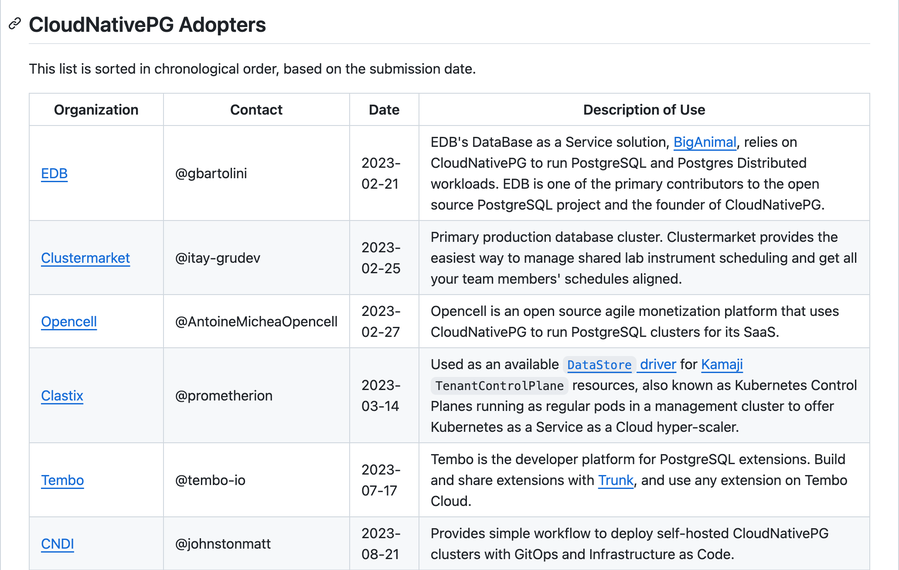Image resolution: width=899 pixels, height=570 pixels.
Task: Open the BigAnimal link in EDB description
Action: point(705,142)
